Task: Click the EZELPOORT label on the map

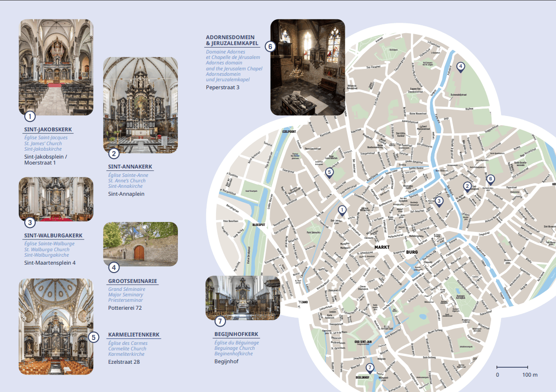Action: (289, 132)
